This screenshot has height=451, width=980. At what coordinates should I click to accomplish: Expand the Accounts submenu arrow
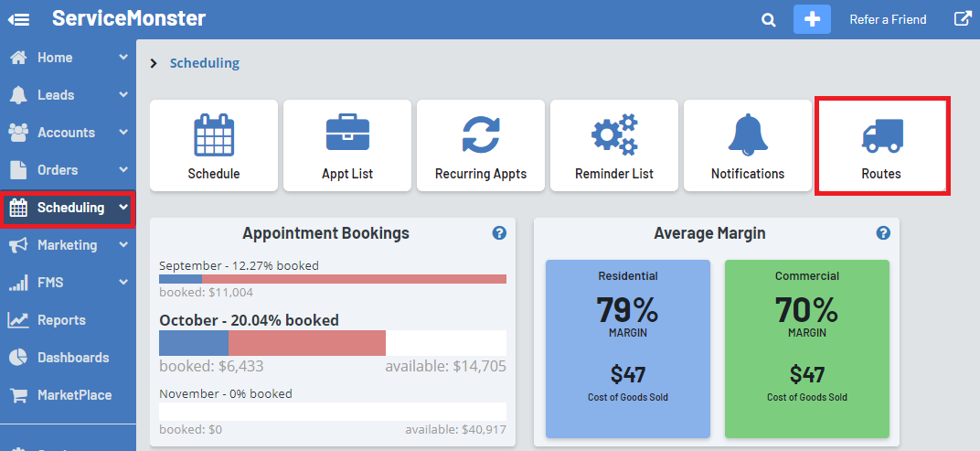123,133
